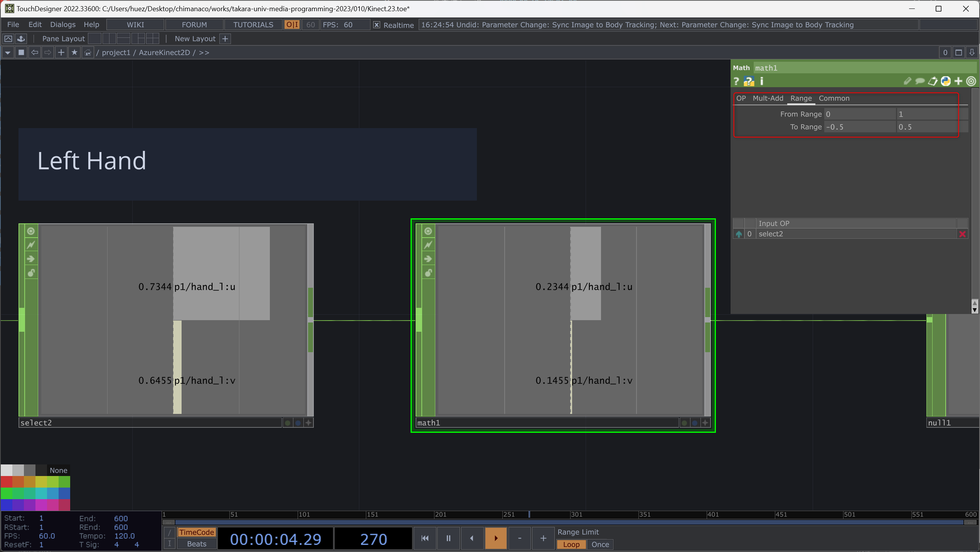This screenshot has width=980, height=552.
Task: Switch playback range to Once
Action: [600, 545]
